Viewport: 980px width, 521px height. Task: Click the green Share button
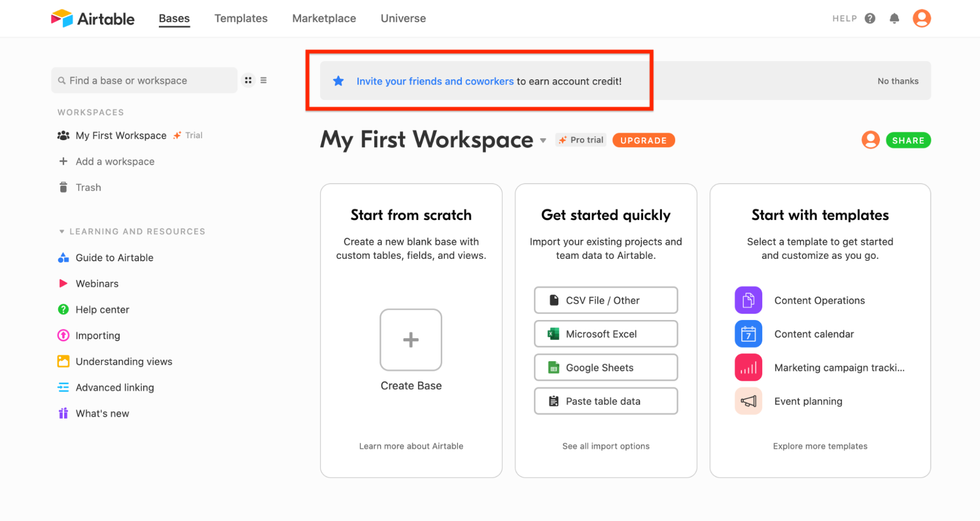[x=908, y=141]
